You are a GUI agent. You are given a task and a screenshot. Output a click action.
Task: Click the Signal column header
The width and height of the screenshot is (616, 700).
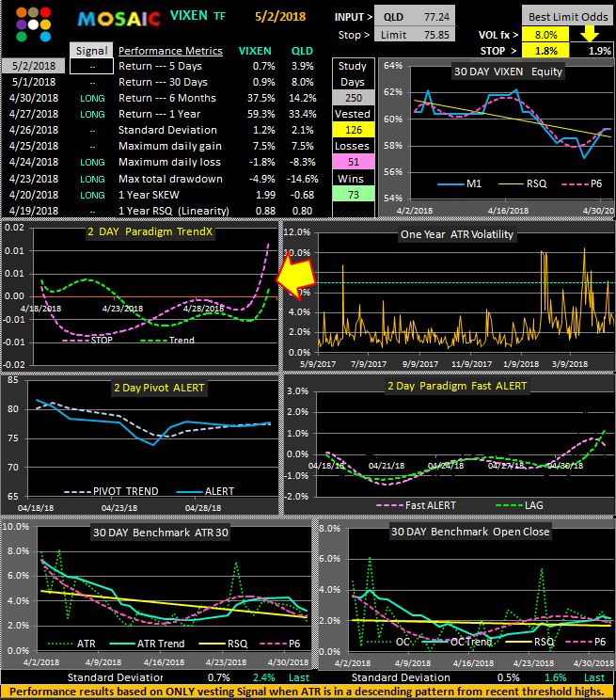pyautogui.click(x=91, y=51)
